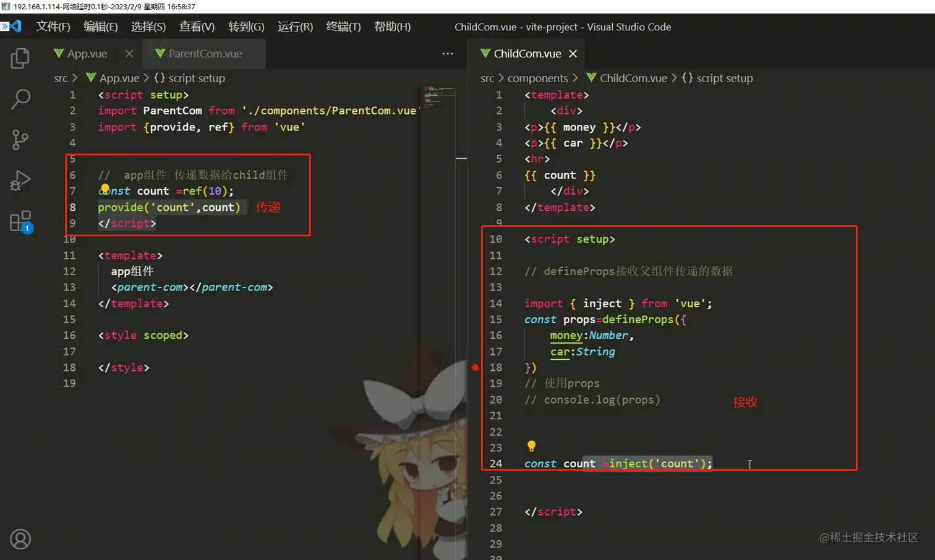Close the App.vue tab
This screenshot has width=935, height=560.
point(129,54)
